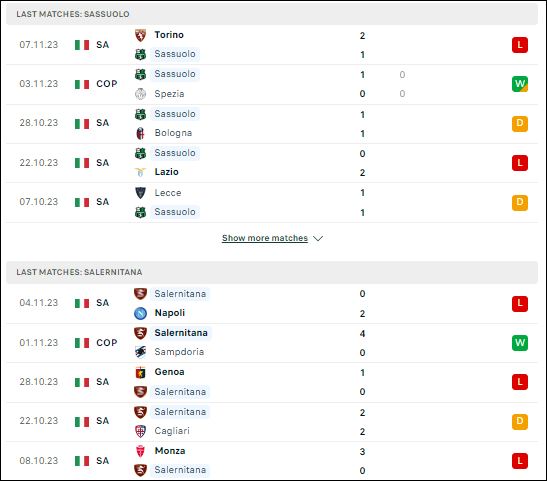Screen dimensions: 547x481
Task: Click the Lecce club crest icon
Action: click(140, 193)
